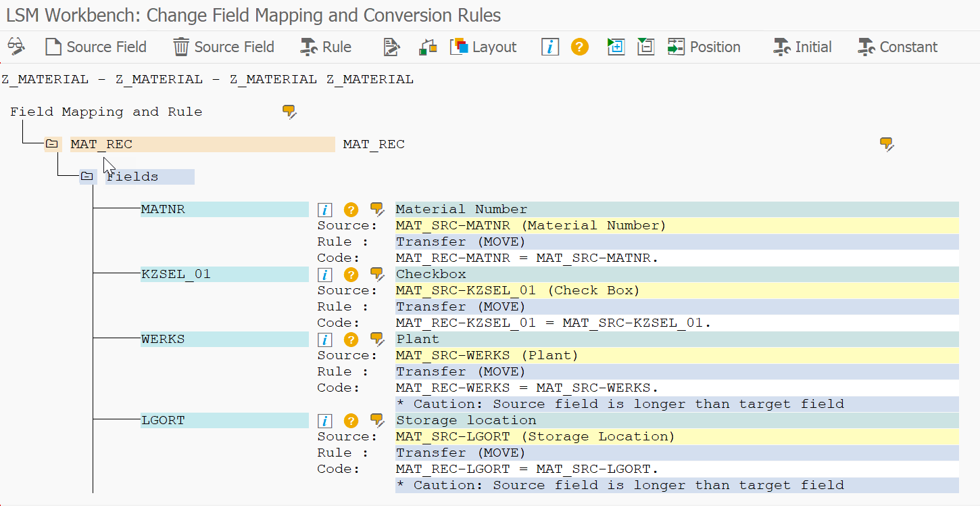Show info for the MATNR field
Image resolution: width=980 pixels, height=506 pixels.
(325, 210)
